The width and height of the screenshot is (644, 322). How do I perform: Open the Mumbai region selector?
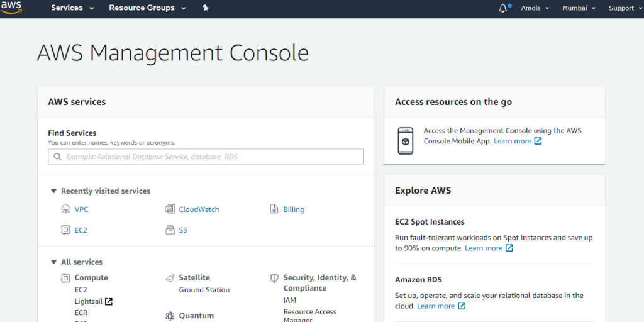[579, 8]
